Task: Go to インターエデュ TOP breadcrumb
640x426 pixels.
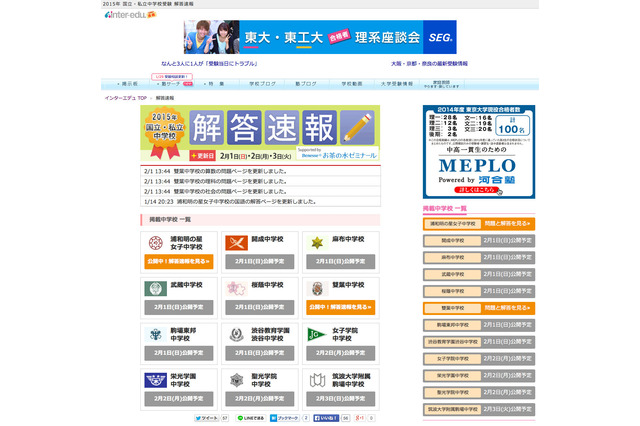Action: pos(125,98)
